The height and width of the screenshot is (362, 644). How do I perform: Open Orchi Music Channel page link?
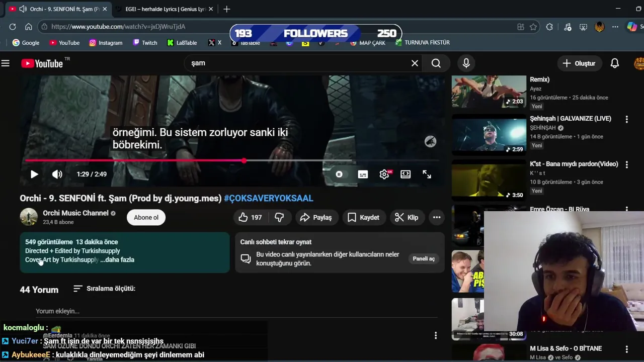click(x=75, y=213)
